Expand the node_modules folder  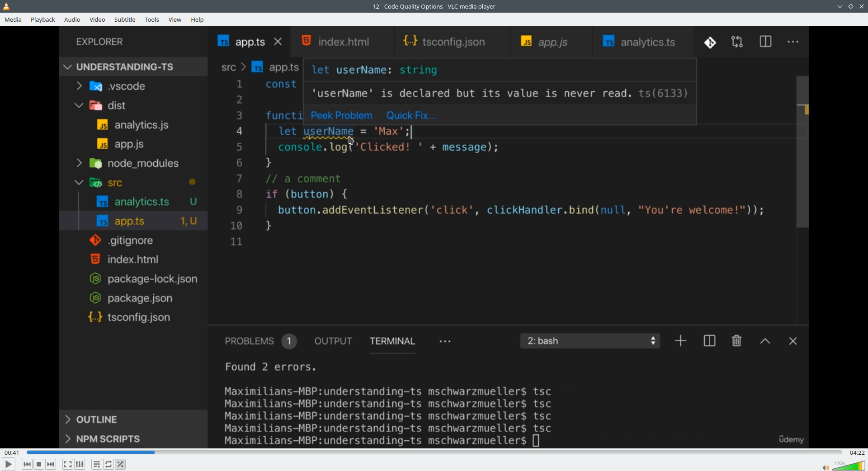point(80,163)
